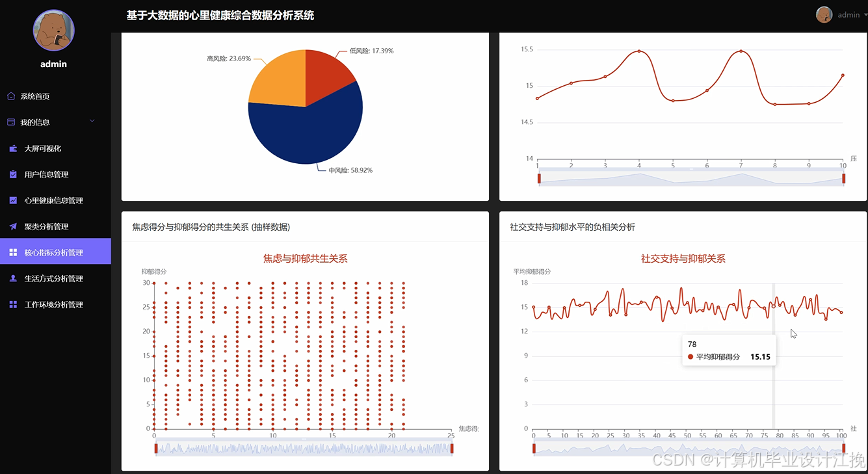Image resolution: width=868 pixels, height=474 pixels.
Task: Click the card icon beside 我的信息
Action: tap(11, 122)
